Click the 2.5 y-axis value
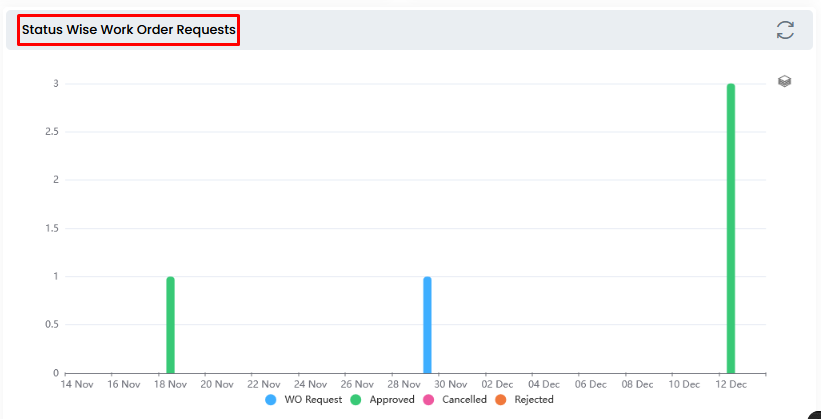This screenshot has height=419, width=821. click(x=51, y=132)
